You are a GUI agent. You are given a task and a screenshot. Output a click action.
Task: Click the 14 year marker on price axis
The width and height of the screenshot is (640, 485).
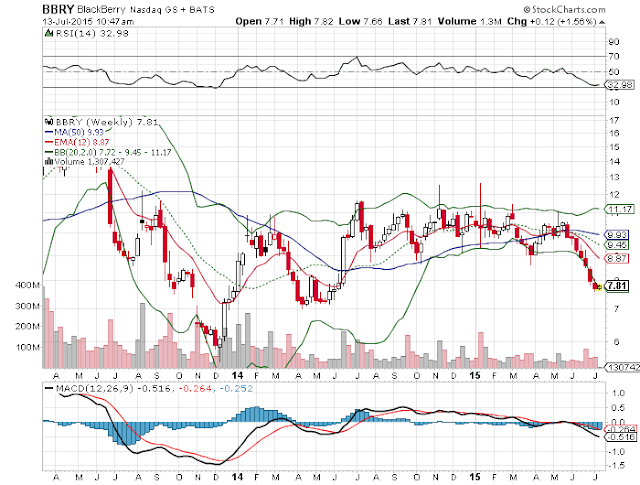coord(237,376)
